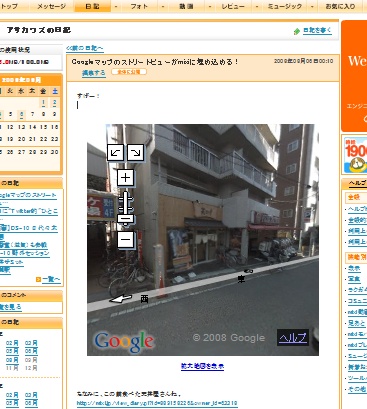Image resolution: width=367 pixels, height=409 pixels.
Task: Open the ミュージック tab
Action: pyautogui.click(x=284, y=6)
